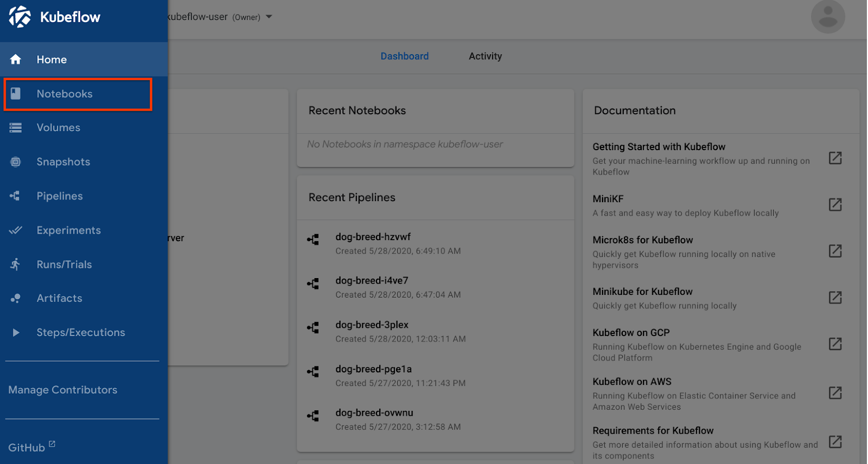The image size is (868, 464).
Task: Select the Dashboard tab
Action: [x=404, y=56]
